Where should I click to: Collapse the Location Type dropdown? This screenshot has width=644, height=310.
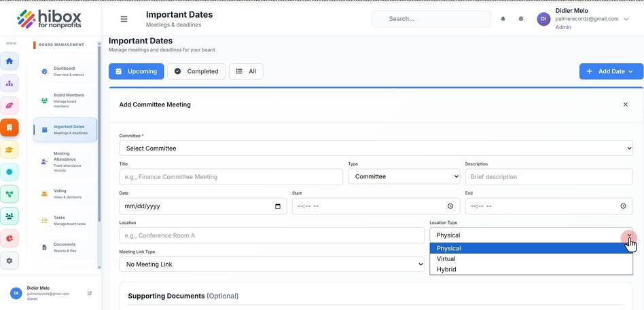click(x=531, y=235)
